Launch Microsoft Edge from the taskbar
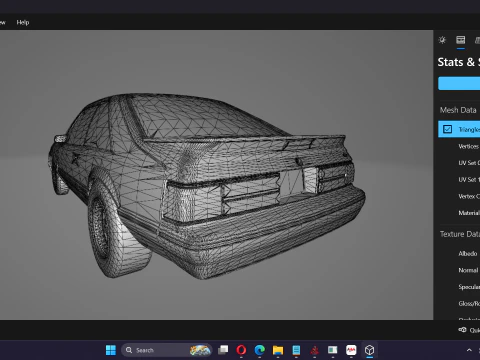Screen dimensions: 480x360 (x=260, y=350)
